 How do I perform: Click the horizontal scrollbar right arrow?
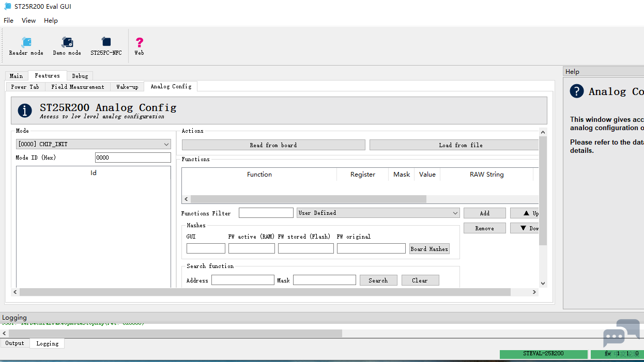tap(534, 292)
